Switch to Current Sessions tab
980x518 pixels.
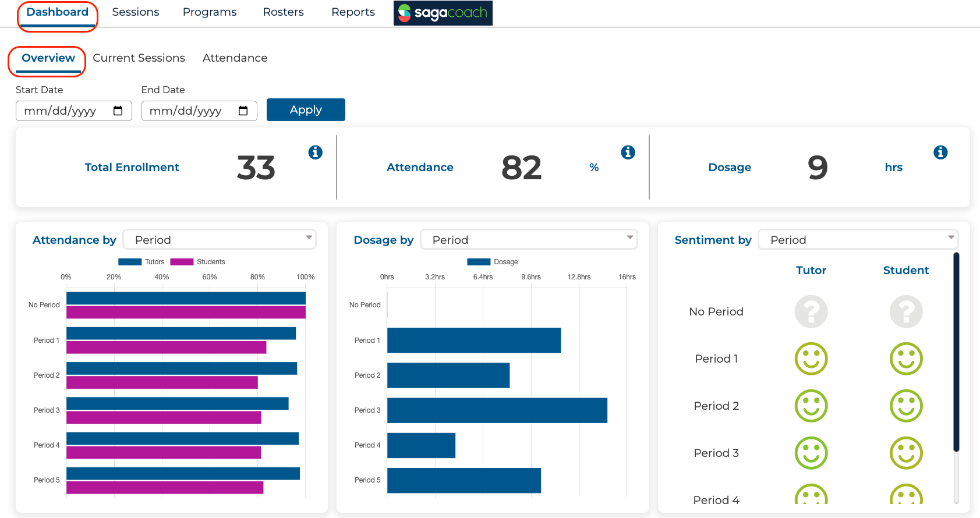pos(139,58)
